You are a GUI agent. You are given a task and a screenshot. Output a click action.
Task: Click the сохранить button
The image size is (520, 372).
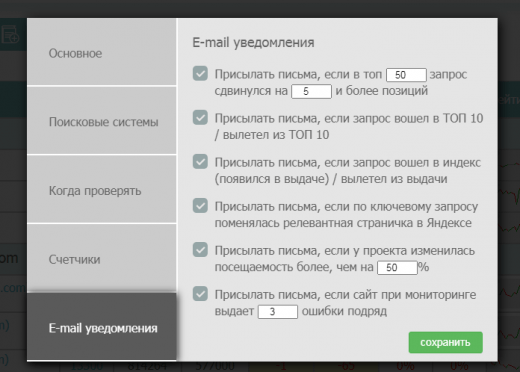[445, 342]
